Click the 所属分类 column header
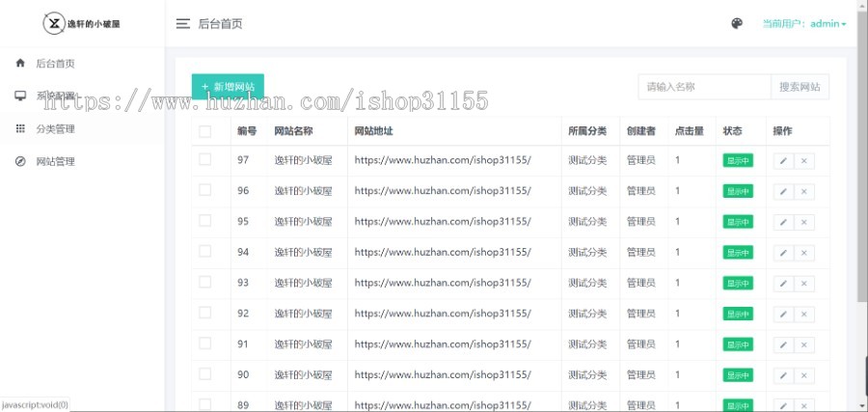 click(x=587, y=131)
